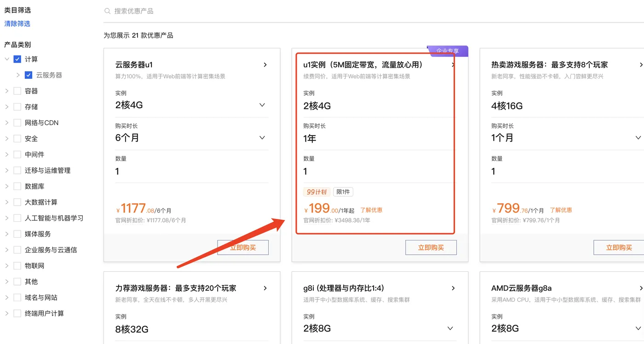Viewport: 644px width, 344px height.
Task: Uncheck the 计算 category checkbox
Action: (x=17, y=59)
